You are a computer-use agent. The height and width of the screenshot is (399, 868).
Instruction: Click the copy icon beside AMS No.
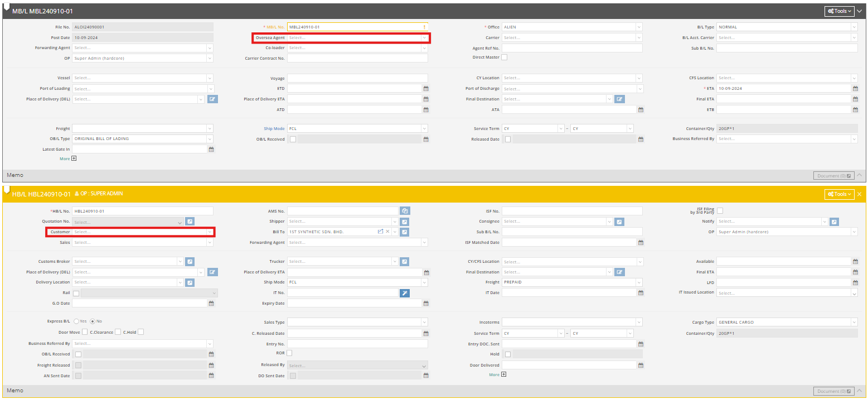point(405,211)
